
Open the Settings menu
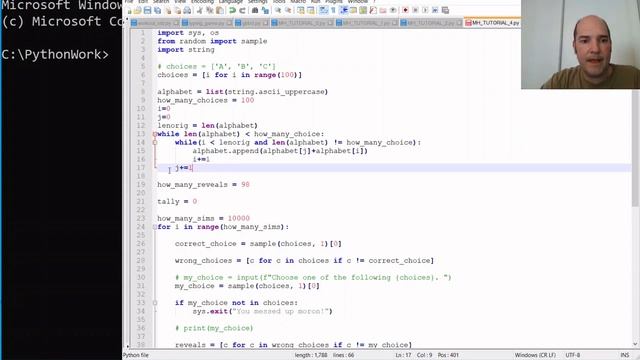(x=257, y=2)
